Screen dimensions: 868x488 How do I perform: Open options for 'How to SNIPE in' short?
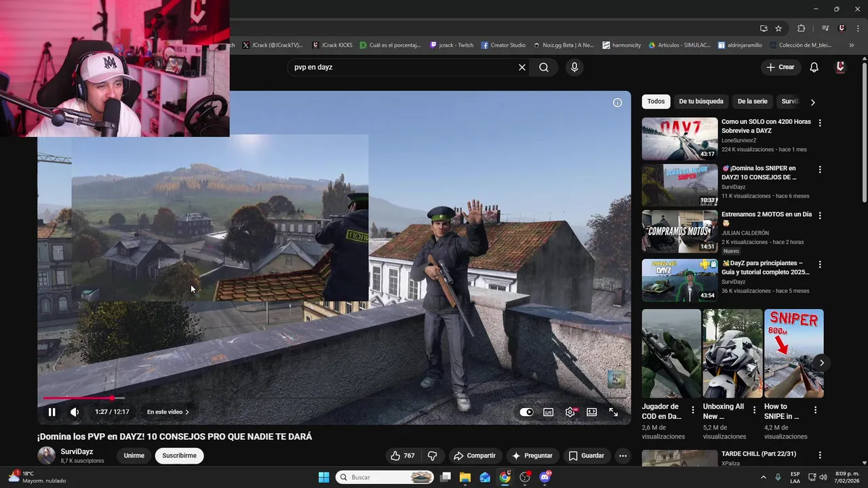[x=815, y=410]
